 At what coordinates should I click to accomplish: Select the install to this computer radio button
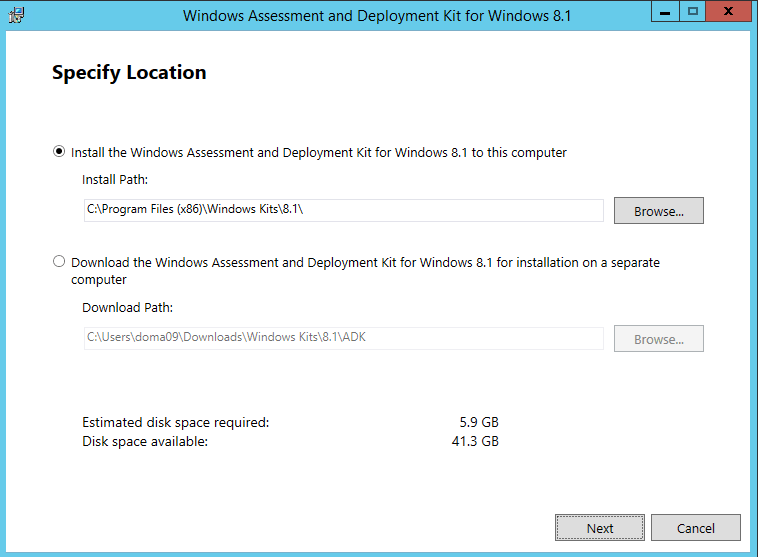point(59,152)
